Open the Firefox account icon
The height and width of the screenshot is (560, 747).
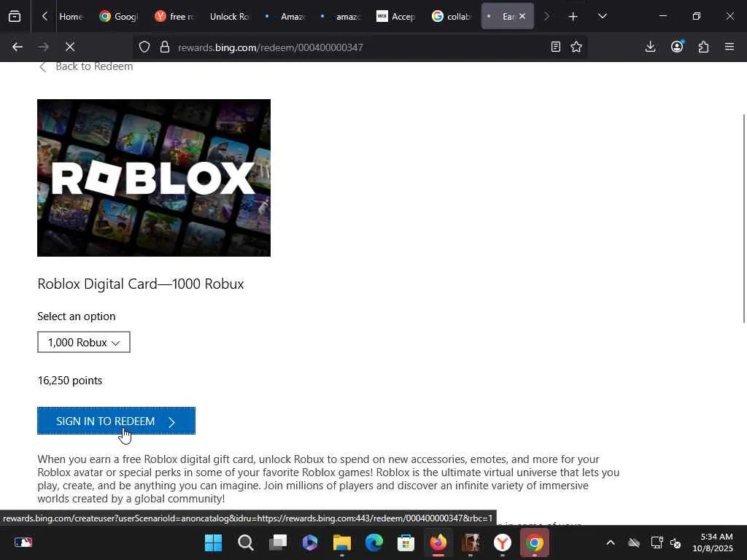677,47
